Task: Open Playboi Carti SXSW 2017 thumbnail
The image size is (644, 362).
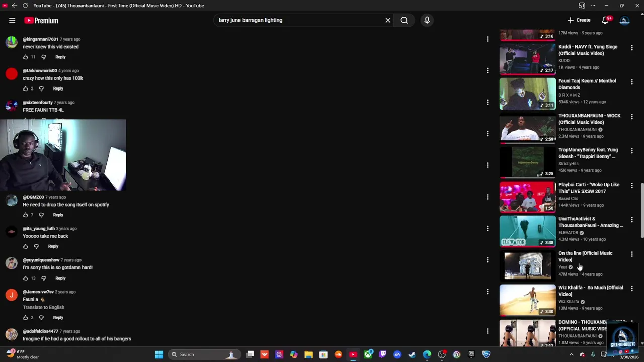Action: pyautogui.click(x=527, y=197)
